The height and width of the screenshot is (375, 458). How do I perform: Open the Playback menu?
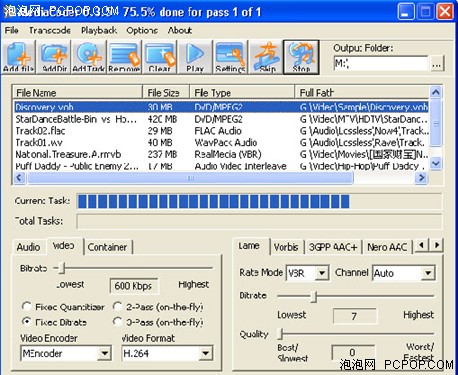click(x=99, y=30)
